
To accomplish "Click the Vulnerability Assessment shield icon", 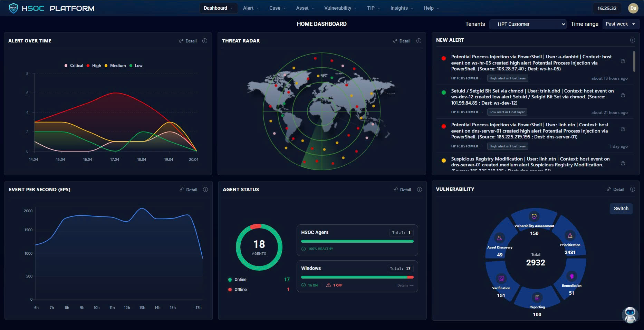I will (534, 216).
